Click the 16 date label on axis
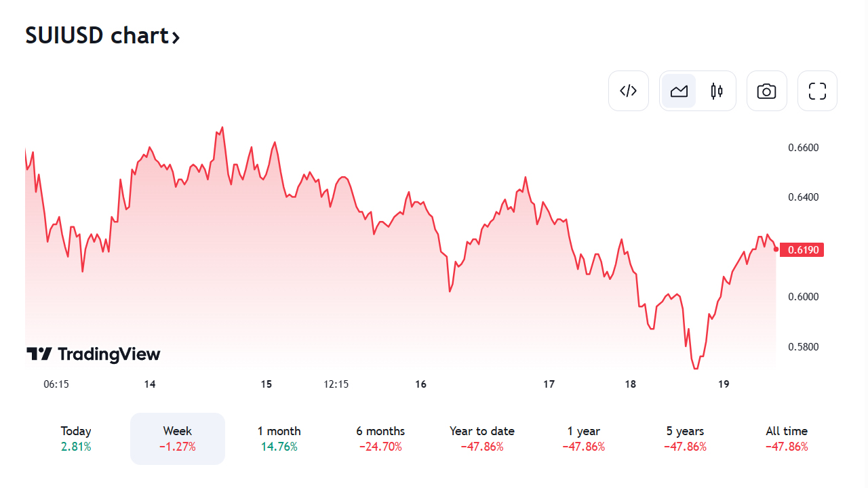This screenshot has width=868, height=488. (421, 384)
